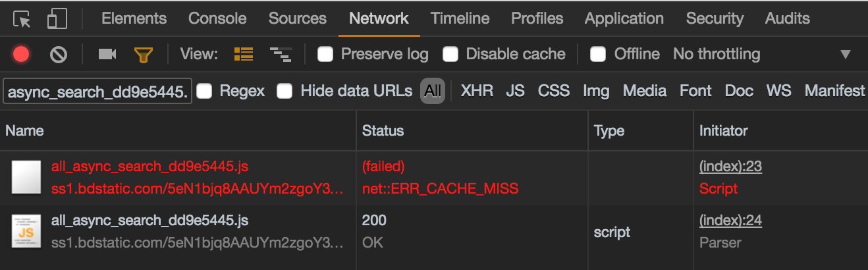
Task: Open the (index):23 initiator link
Action: click(x=730, y=167)
